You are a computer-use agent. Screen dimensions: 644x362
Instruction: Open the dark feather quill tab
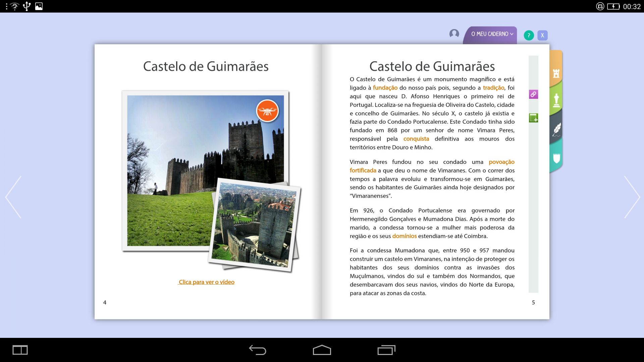coord(556,129)
